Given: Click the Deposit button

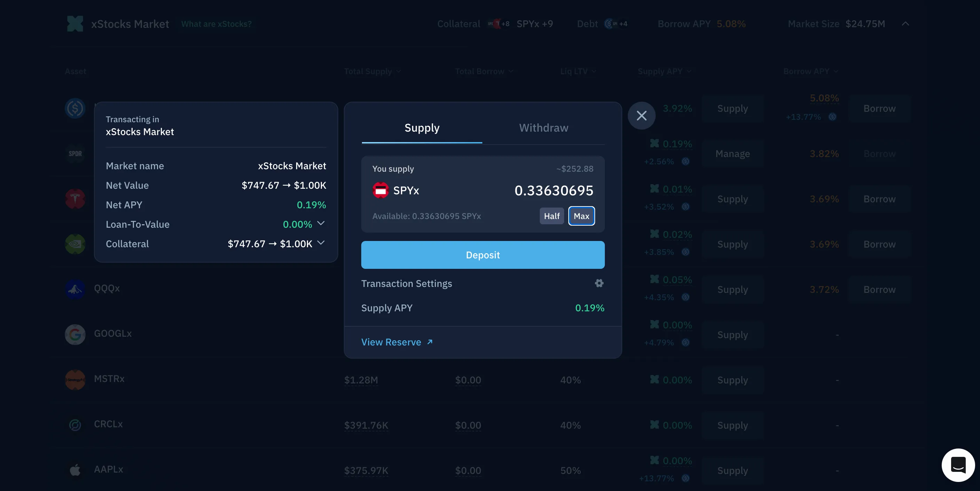Looking at the screenshot, I should (483, 255).
